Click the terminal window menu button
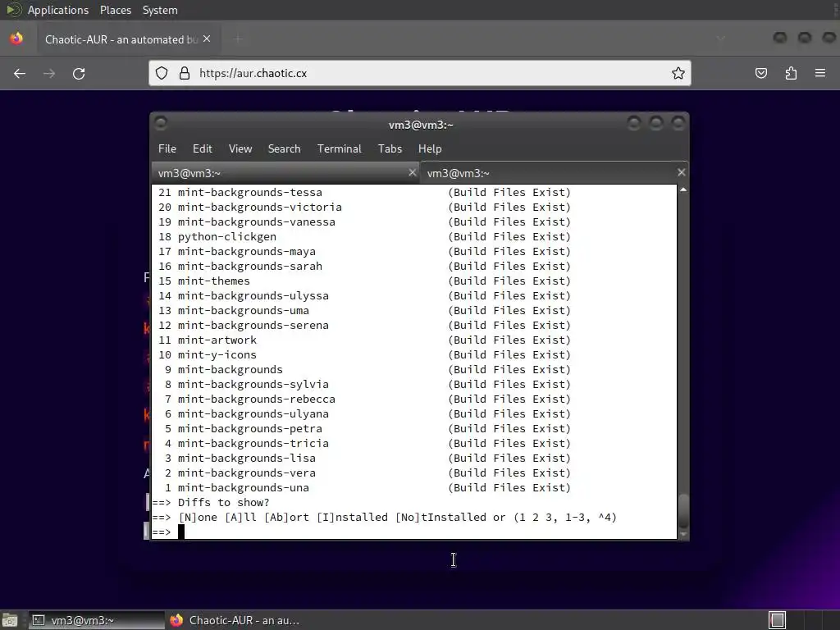 [161, 123]
